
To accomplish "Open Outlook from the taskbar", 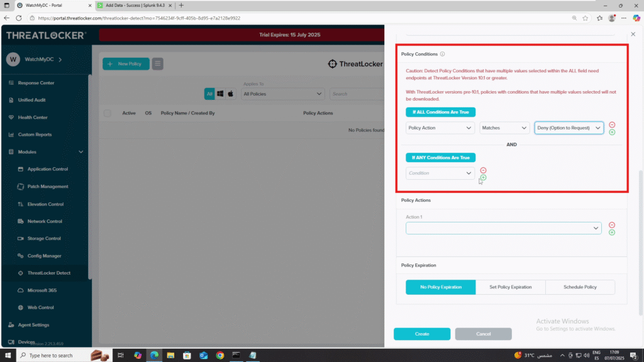I will [203, 356].
